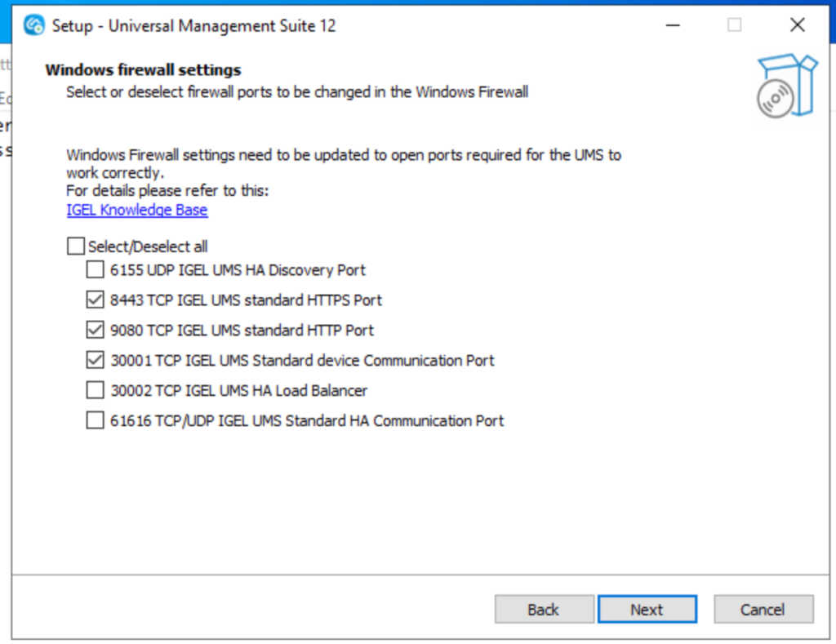Click the installer box and disc icon
The image size is (836, 644).
click(786, 87)
